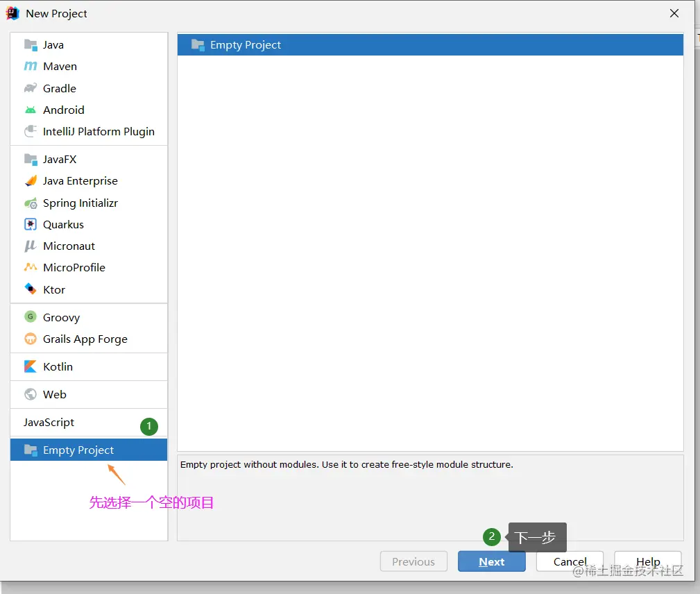The image size is (700, 594).
Task: Select Quarkus project type
Action: click(x=89, y=224)
